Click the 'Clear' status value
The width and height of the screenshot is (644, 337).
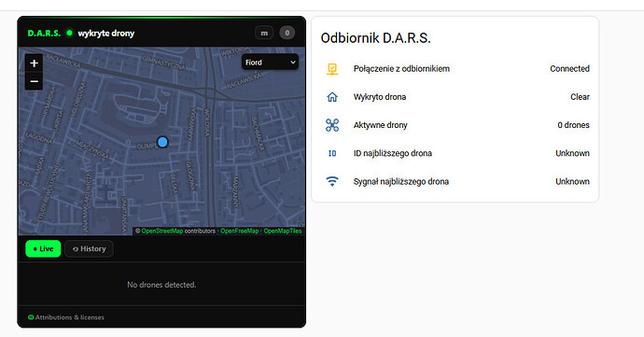click(580, 97)
